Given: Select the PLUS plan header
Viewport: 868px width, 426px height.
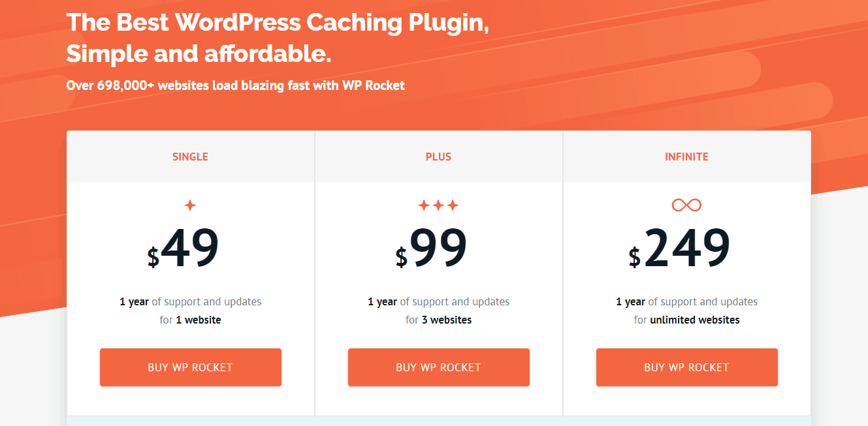Looking at the screenshot, I should pos(438,157).
